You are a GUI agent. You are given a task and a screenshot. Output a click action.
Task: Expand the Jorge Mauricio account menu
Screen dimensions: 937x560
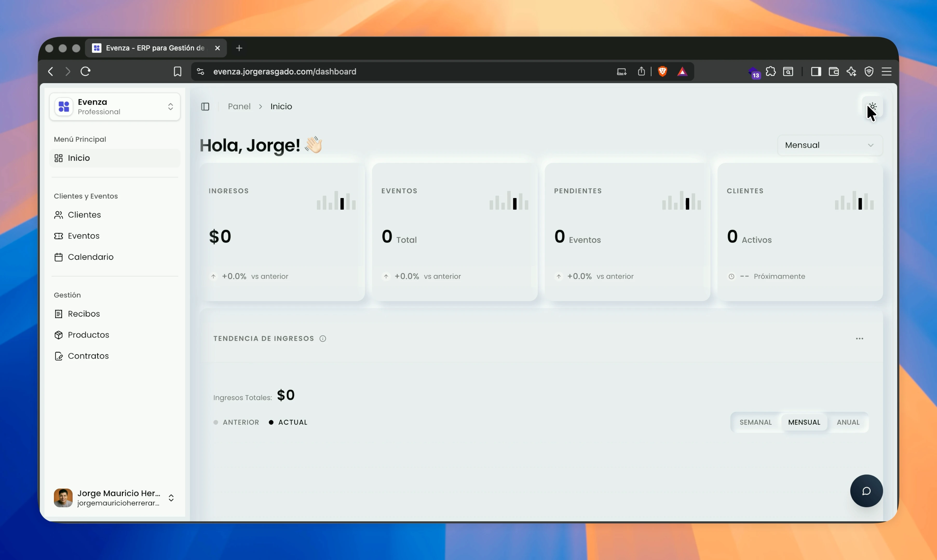[171, 497]
